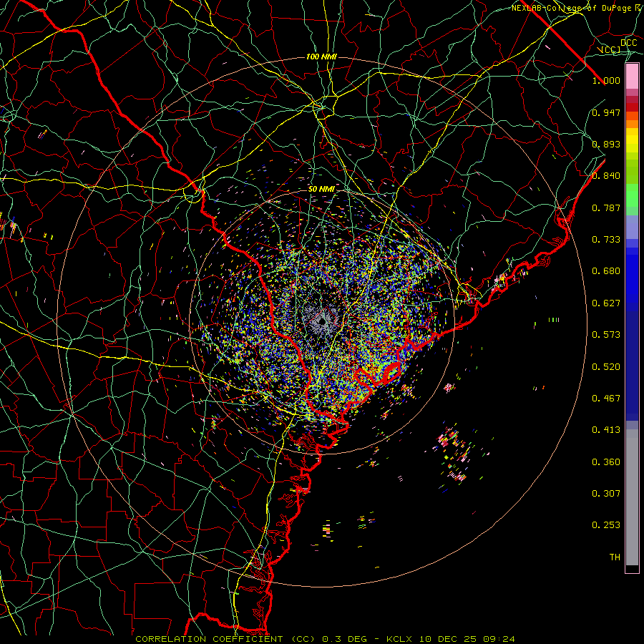
Task: Click the 0.467 legend value
Action: tap(606, 399)
